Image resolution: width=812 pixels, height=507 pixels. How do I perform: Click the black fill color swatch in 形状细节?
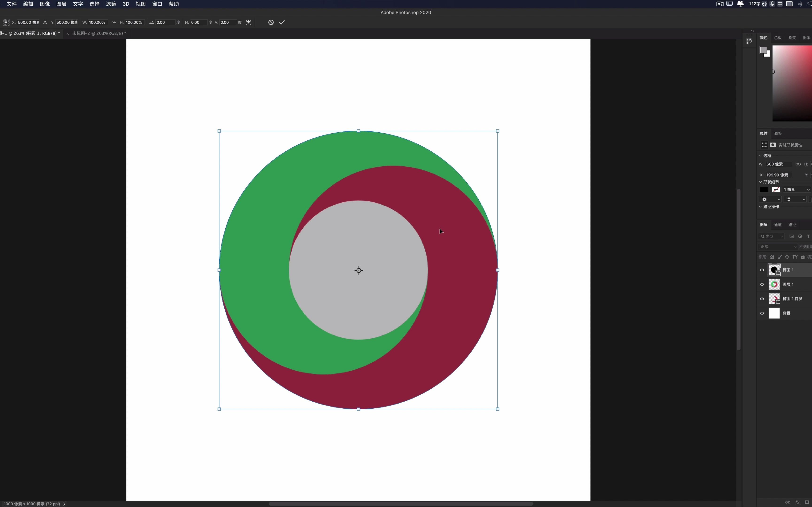coord(764,189)
